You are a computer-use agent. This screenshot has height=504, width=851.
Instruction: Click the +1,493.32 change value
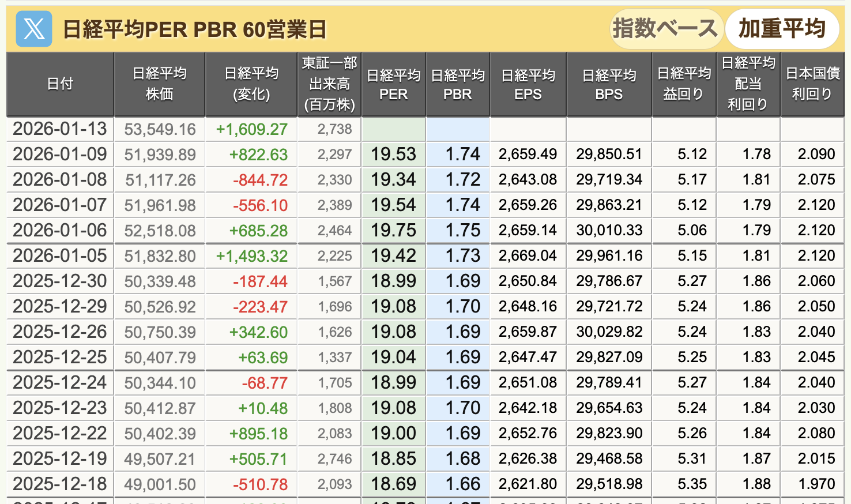(251, 256)
